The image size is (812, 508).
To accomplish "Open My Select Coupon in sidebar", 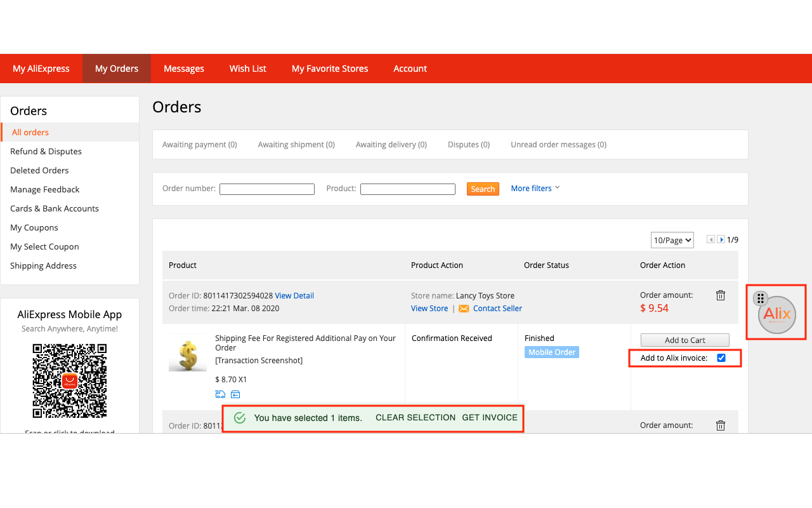I will pyautogui.click(x=44, y=246).
